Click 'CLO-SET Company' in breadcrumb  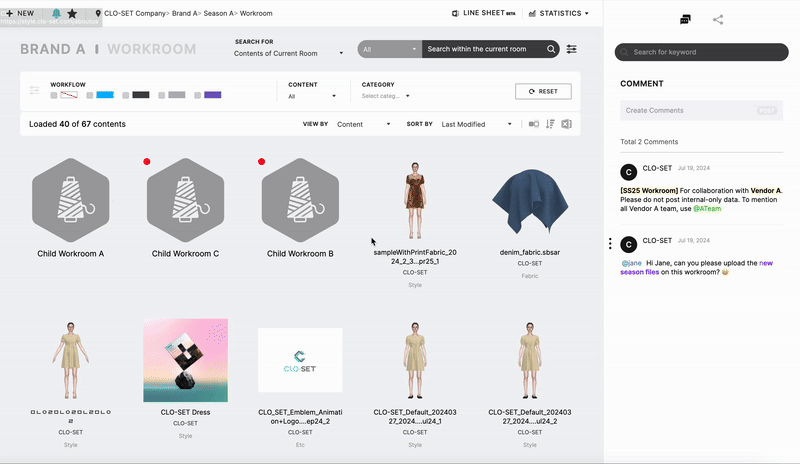pos(134,13)
